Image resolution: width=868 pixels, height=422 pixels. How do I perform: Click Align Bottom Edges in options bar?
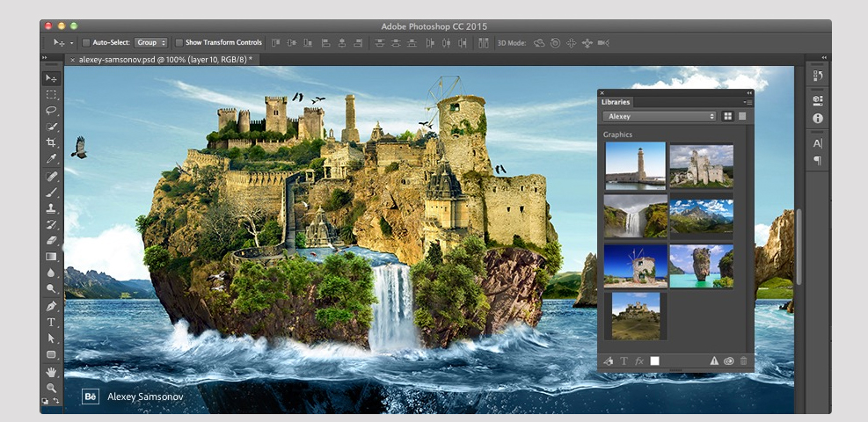pos(308,42)
